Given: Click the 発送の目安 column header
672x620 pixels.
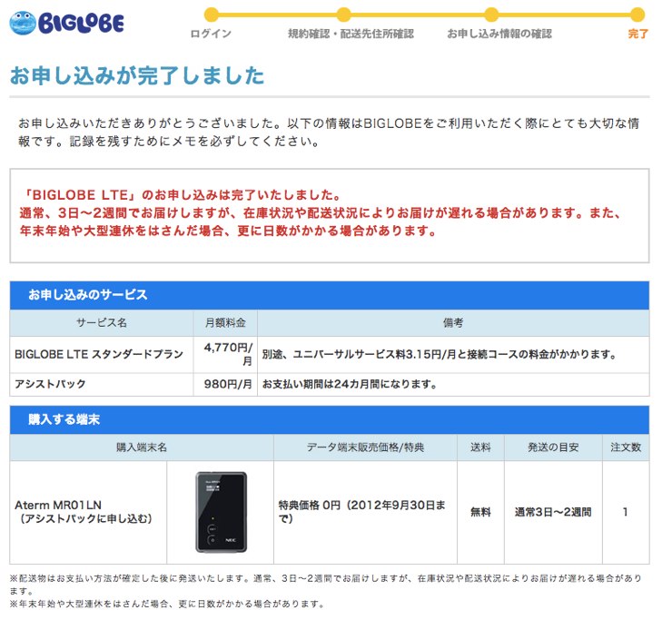Looking at the screenshot, I should coord(553,448).
